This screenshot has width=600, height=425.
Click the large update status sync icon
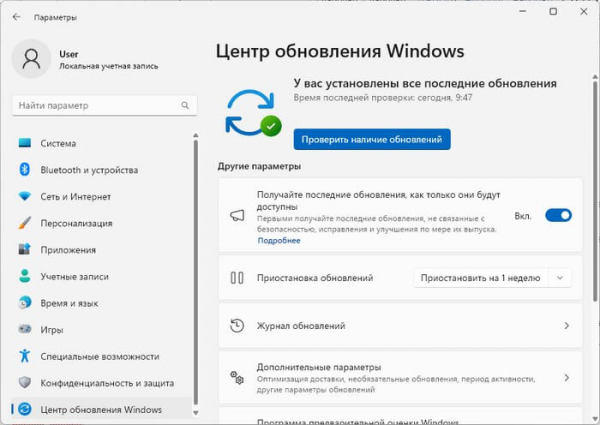click(x=253, y=112)
